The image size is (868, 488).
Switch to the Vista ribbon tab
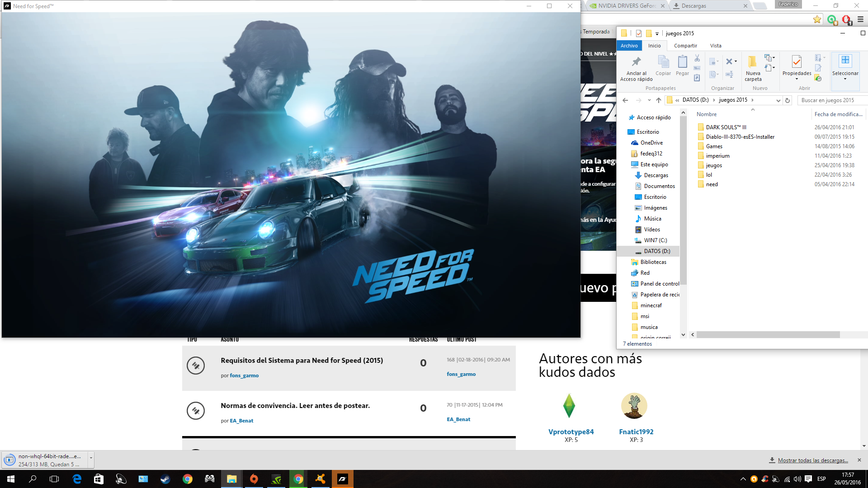pyautogui.click(x=715, y=46)
